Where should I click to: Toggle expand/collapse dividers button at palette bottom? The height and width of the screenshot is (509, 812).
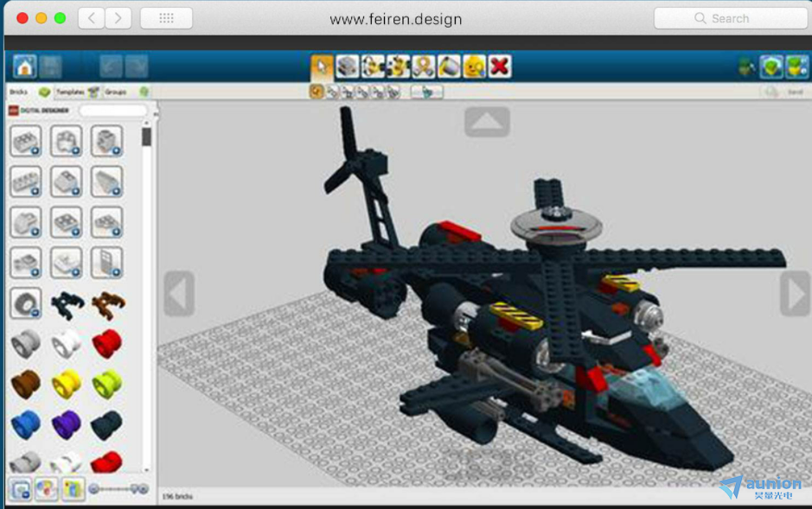tap(21, 489)
